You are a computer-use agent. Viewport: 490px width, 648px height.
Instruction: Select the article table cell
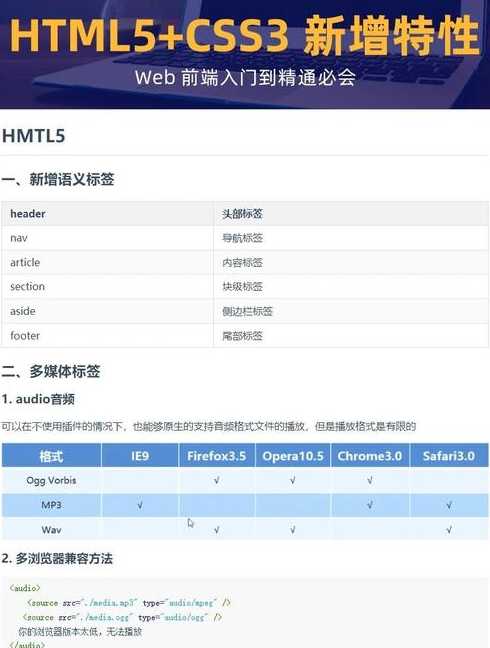107,262
